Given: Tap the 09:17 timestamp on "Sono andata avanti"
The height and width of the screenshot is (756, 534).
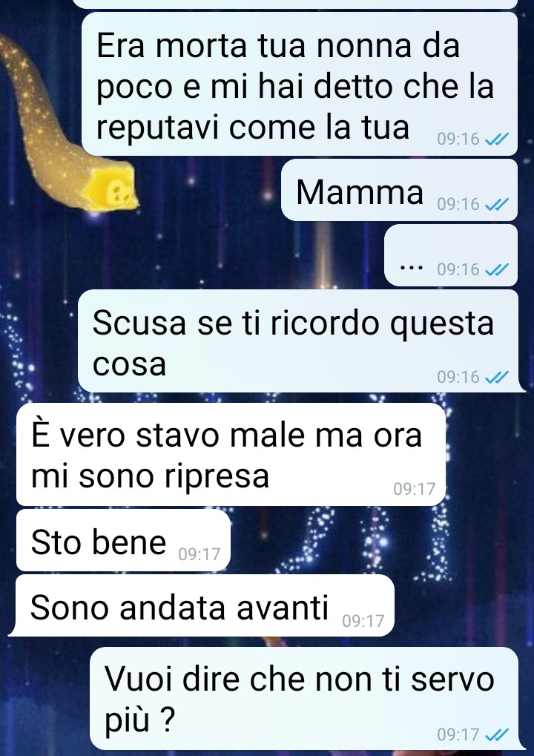Looking at the screenshot, I should 363,621.
